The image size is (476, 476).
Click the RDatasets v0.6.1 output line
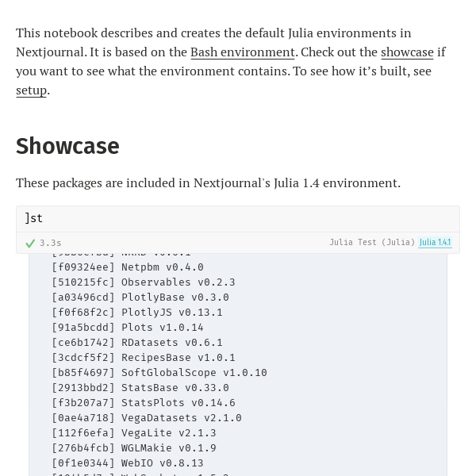(137, 343)
